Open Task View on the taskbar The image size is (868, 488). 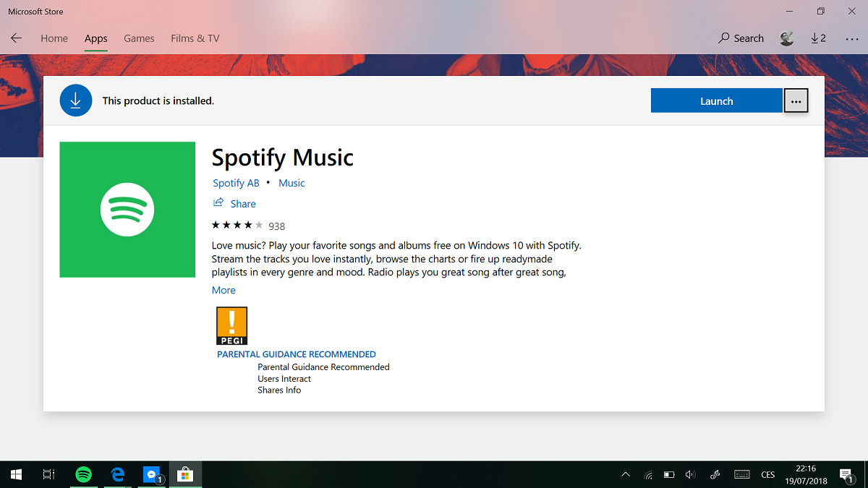48,474
